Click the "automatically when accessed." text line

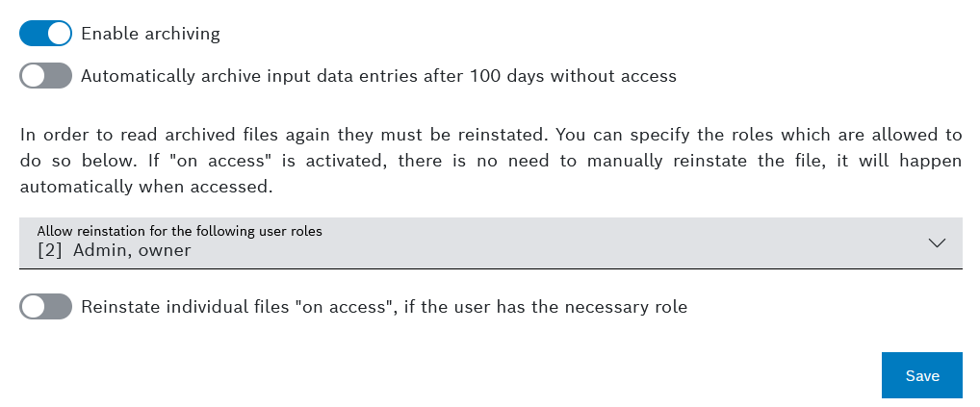[x=146, y=187]
